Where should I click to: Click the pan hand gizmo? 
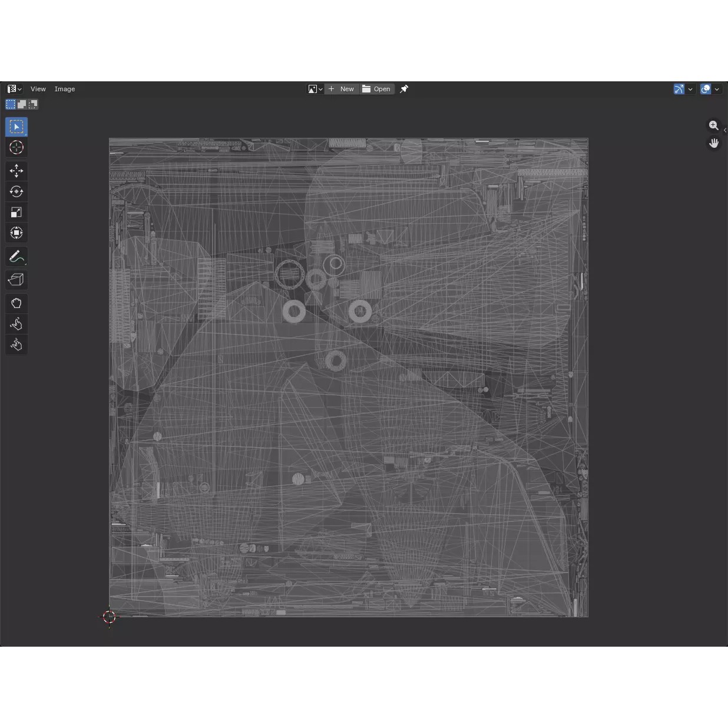[x=714, y=143]
